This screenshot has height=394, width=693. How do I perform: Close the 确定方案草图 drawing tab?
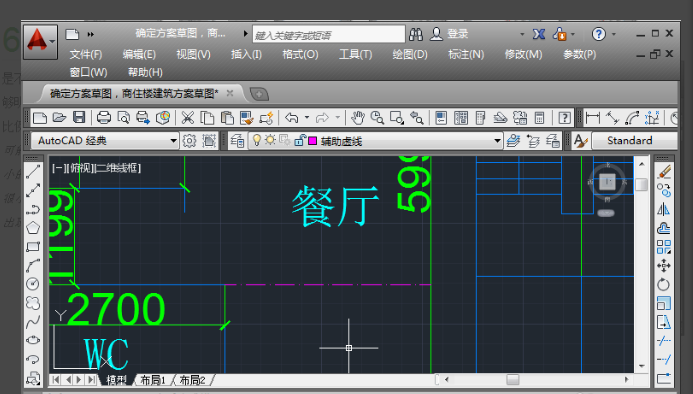[230, 93]
